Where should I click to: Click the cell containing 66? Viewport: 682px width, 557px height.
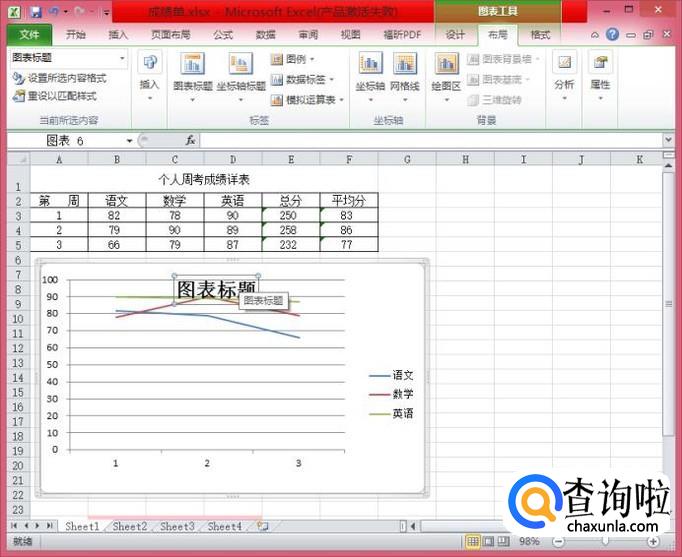117,245
